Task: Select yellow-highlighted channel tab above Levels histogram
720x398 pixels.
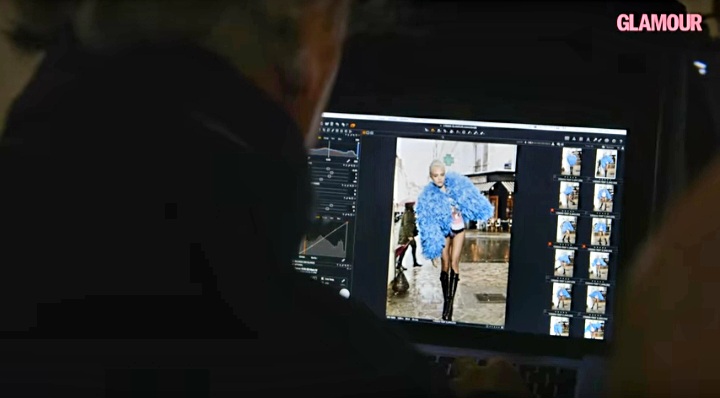Action: [x=320, y=138]
